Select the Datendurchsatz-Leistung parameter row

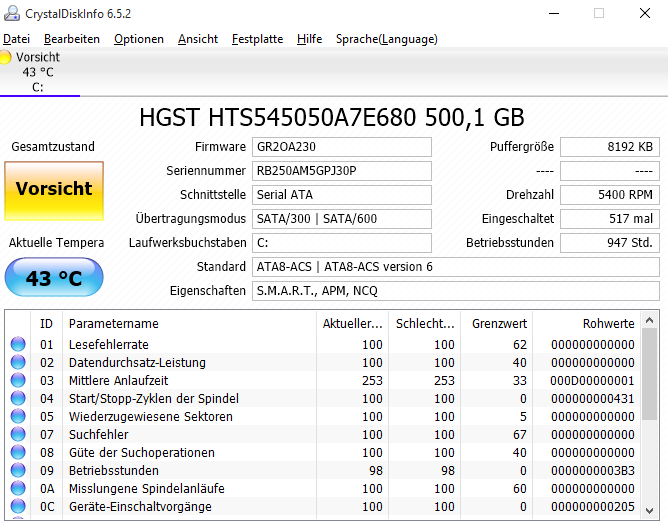click(323, 362)
